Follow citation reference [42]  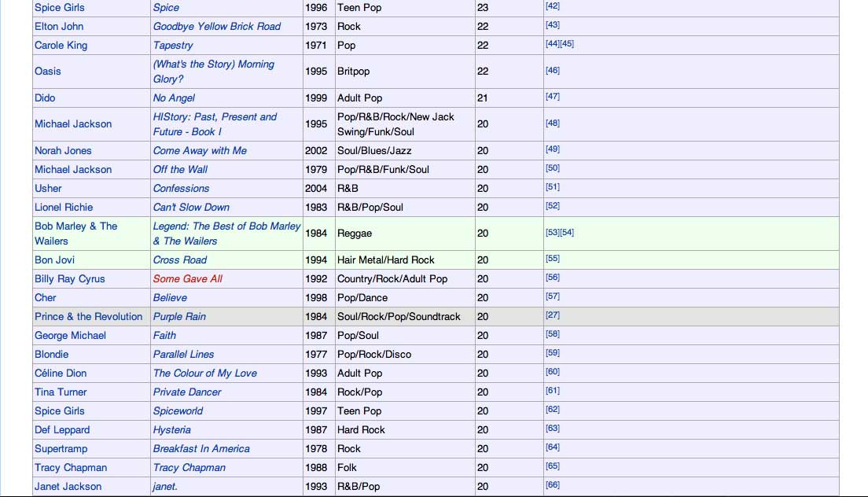(553, 6)
